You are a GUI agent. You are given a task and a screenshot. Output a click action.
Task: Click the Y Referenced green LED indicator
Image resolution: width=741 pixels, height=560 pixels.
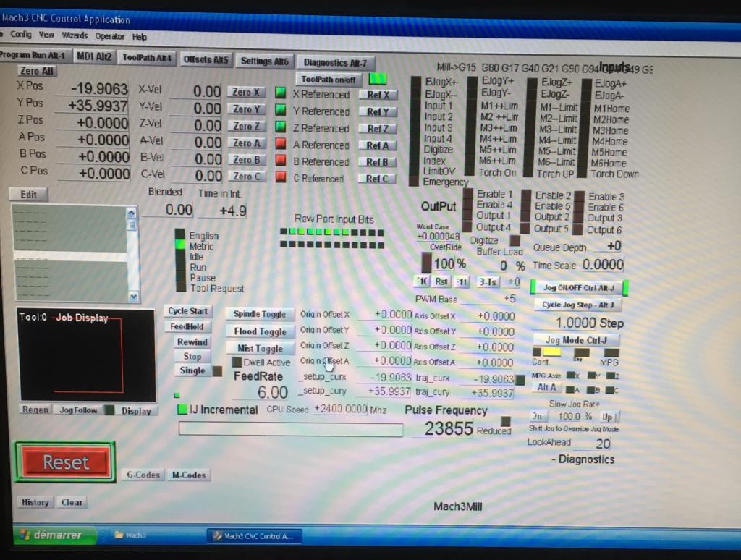280,110
